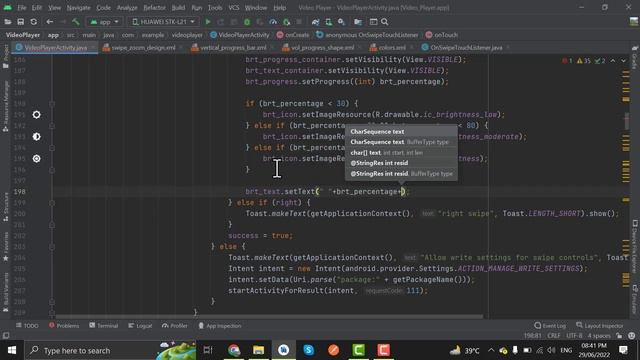The image size is (640, 360).
Task: Click the ic_brightness gutter icon on line 195
Action: [x=36, y=159]
